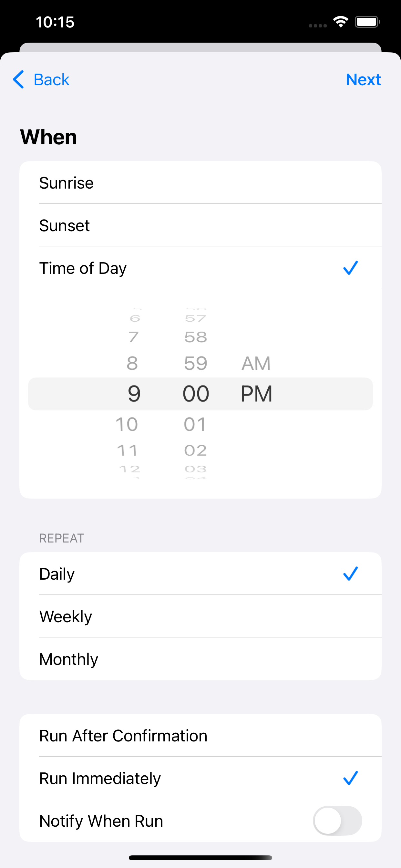Image resolution: width=401 pixels, height=868 pixels.
Task: Tap the Back chevron icon
Action: click(18, 79)
